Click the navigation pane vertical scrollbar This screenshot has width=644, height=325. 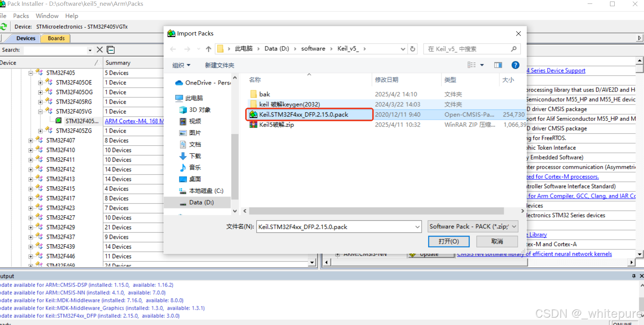[x=235, y=166]
